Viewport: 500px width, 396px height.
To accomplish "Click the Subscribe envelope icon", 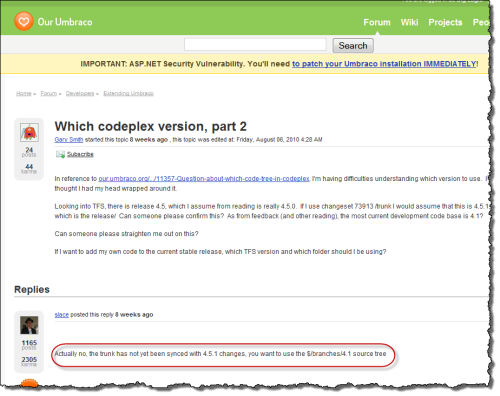I will coord(60,154).
